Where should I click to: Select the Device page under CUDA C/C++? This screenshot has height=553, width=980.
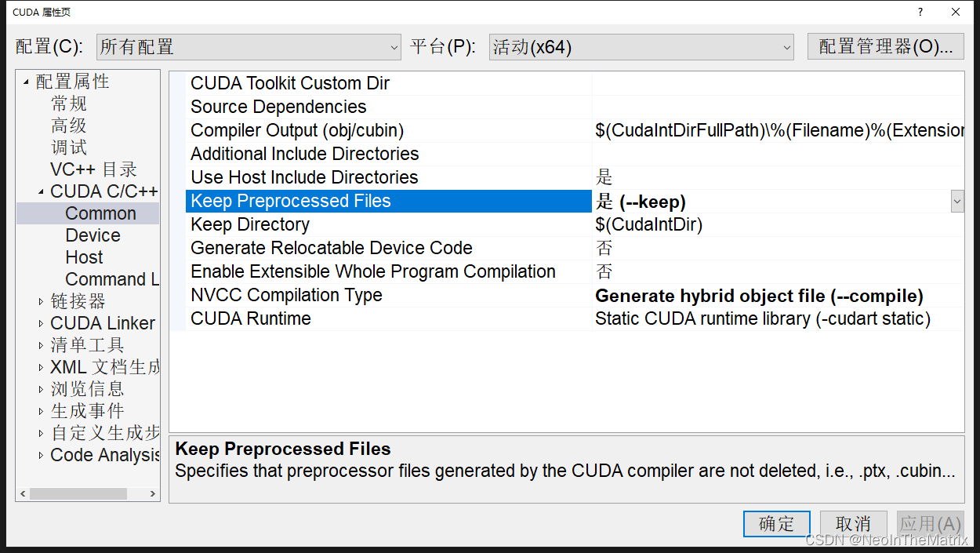[93, 235]
